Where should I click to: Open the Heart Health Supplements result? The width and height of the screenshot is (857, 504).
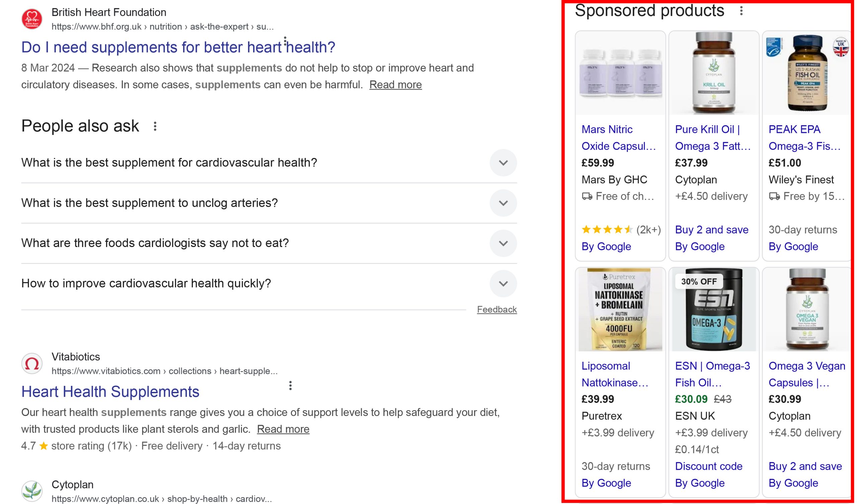pos(110,392)
